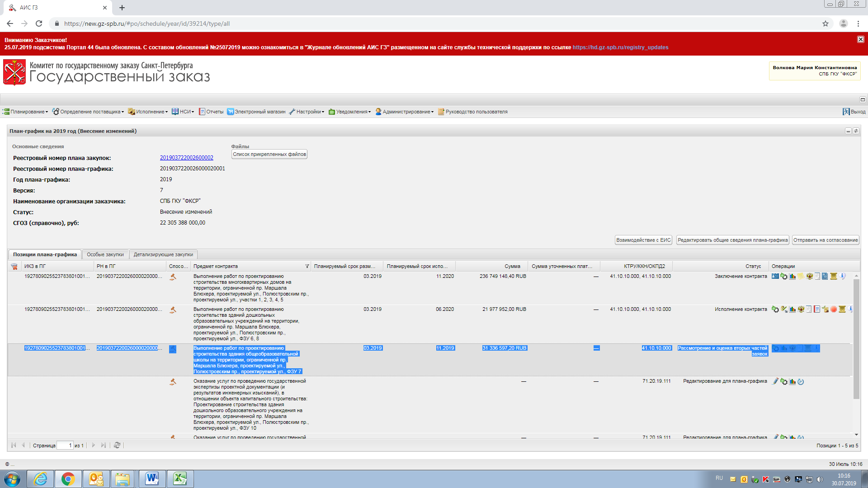Click the Отправить на согласование button
This screenshot has height=488, width=868.
tap(826, 240)
